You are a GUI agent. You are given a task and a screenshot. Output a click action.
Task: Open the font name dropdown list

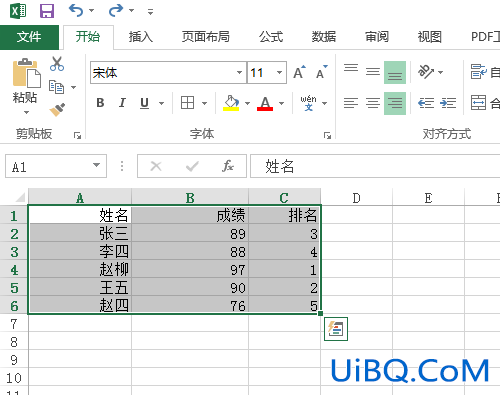(239, 72)
